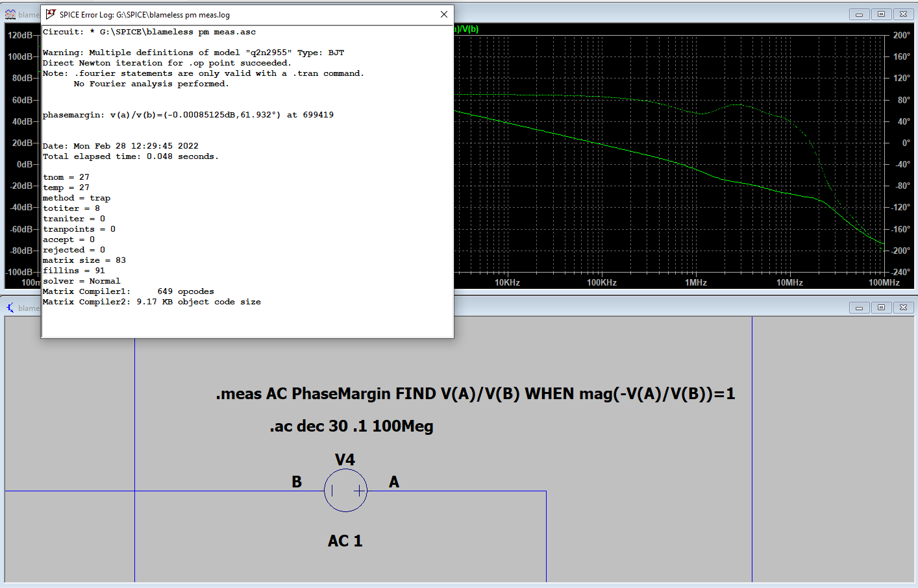Click the SPICE Error Log title bar text
Viewport: 918px width, 588px height.
pos(145,15)
